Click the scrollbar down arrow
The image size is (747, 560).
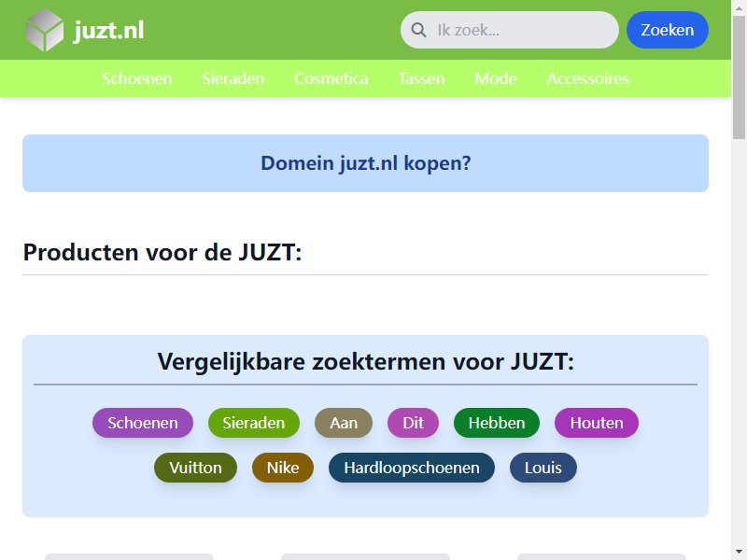point(739,553)
